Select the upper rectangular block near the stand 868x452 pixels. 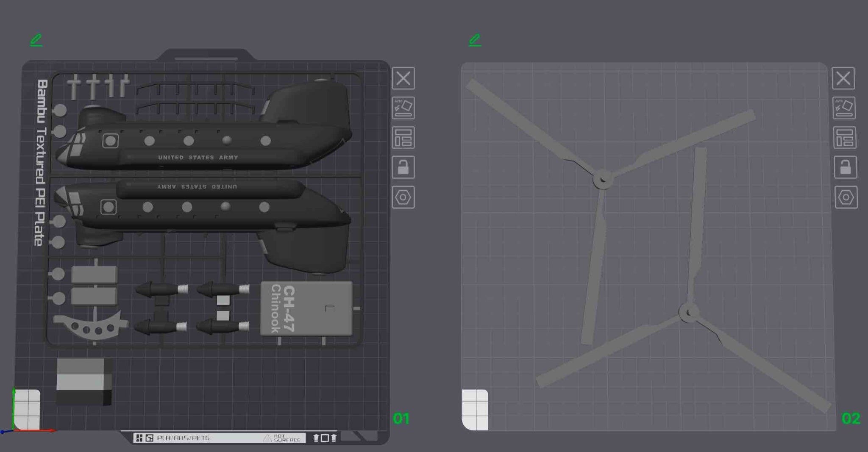tap(94, 275)
